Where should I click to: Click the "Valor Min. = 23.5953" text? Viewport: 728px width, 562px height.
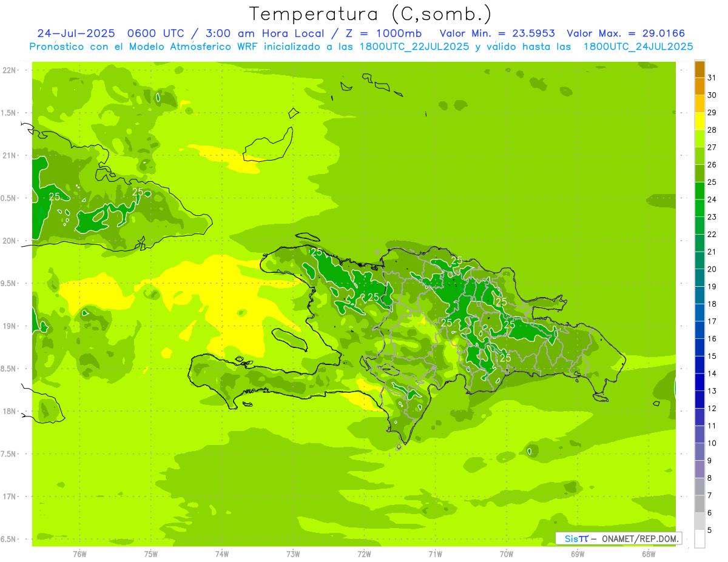coord(497,33)
